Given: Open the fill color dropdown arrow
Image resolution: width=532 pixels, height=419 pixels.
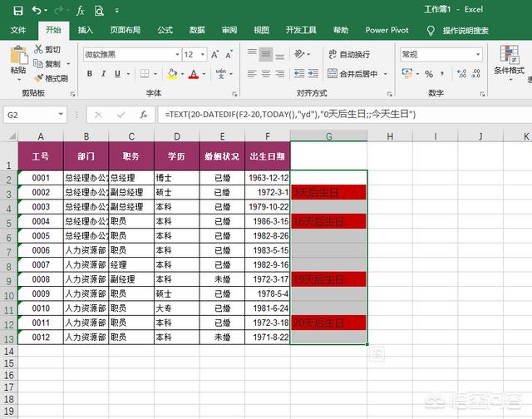Looking at the screenshot, I should [182, 74].
